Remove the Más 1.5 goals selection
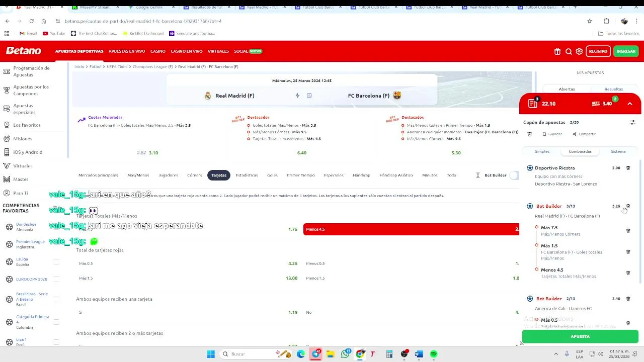The height and width of the screenshot is (362, 644). pos(628,252)
